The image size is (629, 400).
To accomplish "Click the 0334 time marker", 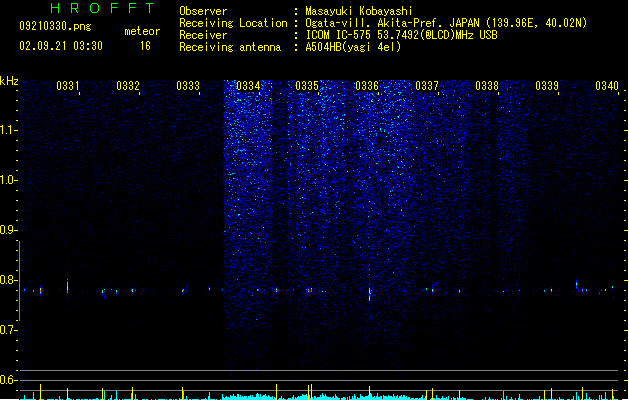I will 248,85.
